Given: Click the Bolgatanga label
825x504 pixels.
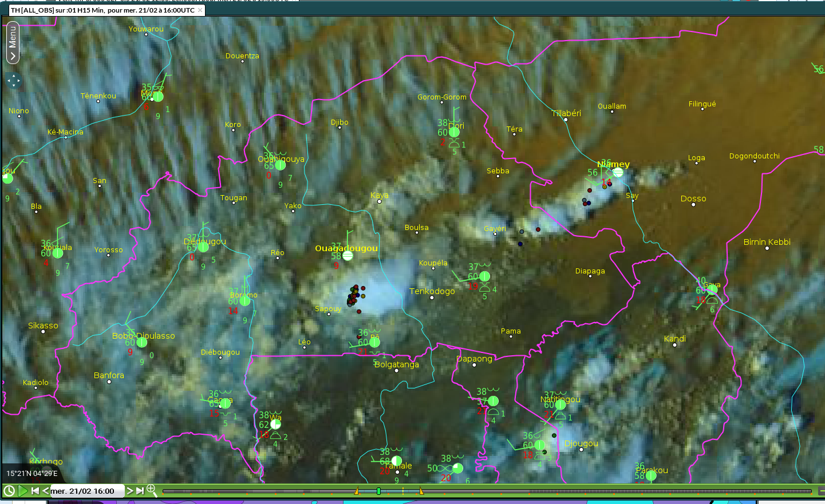Looking at the screenshot, I should tap(397, 364).
